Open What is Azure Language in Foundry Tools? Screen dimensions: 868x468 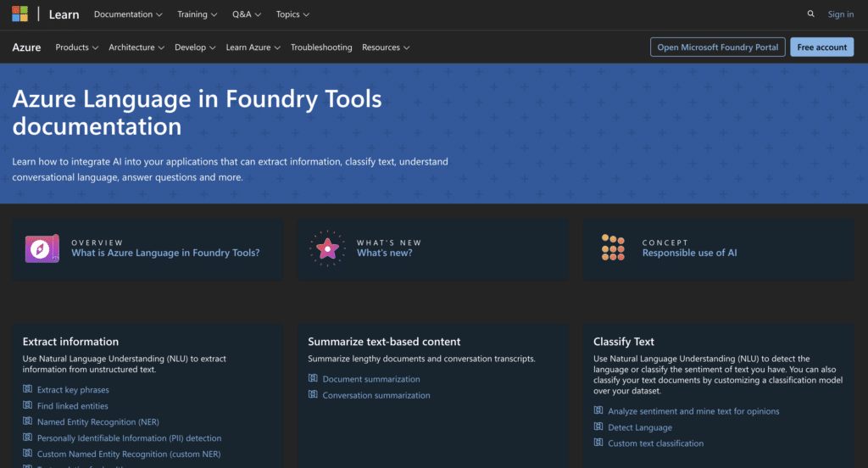click(x=165, y=253)
